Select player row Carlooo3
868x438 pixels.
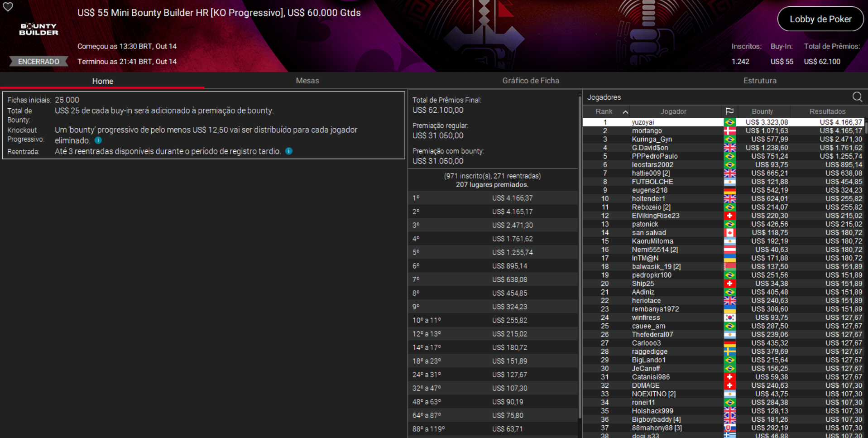tap(723, 343)
